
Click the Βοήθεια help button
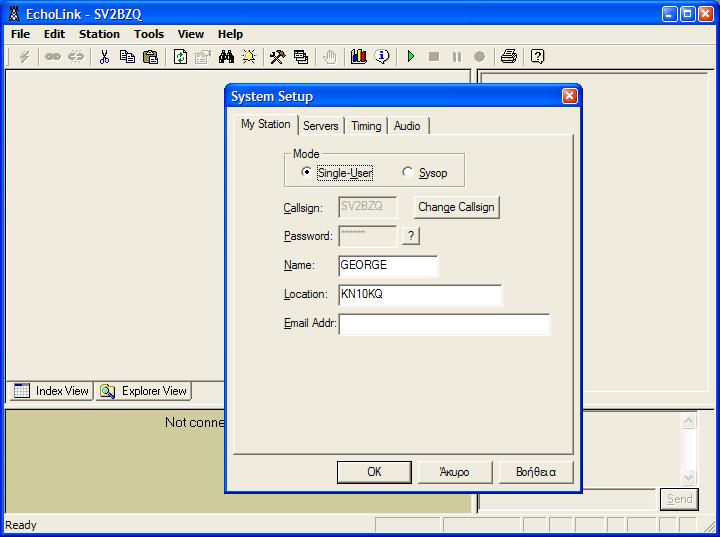click(x=536, y=472)
